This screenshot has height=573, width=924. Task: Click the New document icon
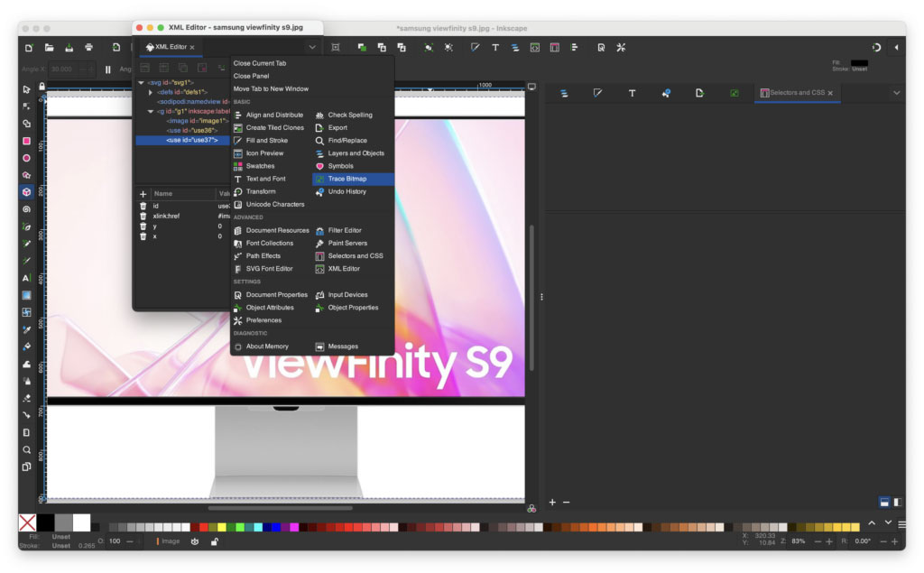coord(29,48)
